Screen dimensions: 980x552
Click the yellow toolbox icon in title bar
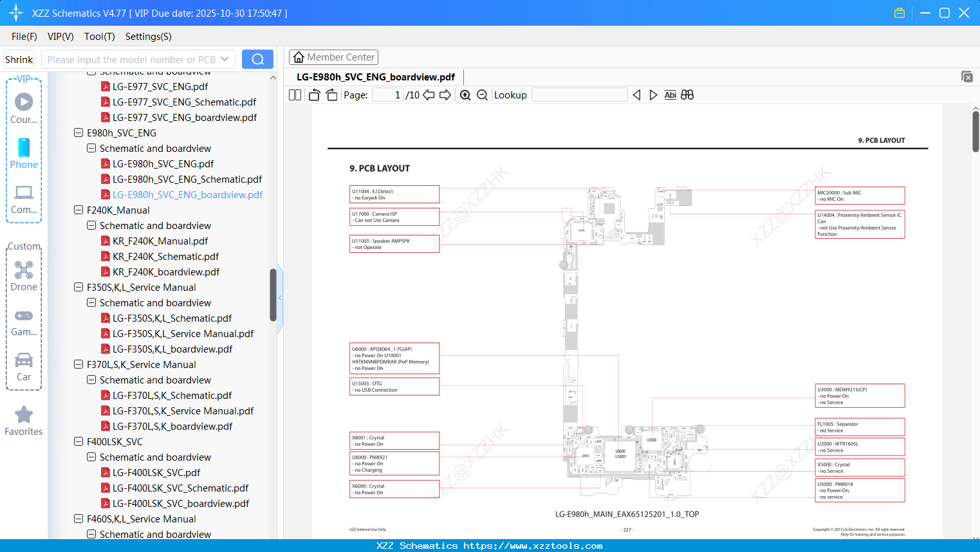[x=900, y=13]
